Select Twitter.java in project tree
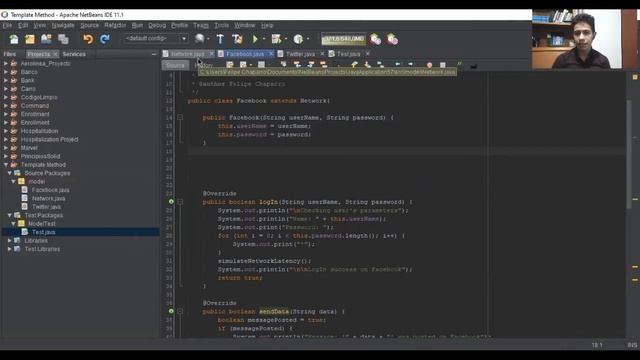The height and width of the screenshot is (360, 640). coord(46,207)
